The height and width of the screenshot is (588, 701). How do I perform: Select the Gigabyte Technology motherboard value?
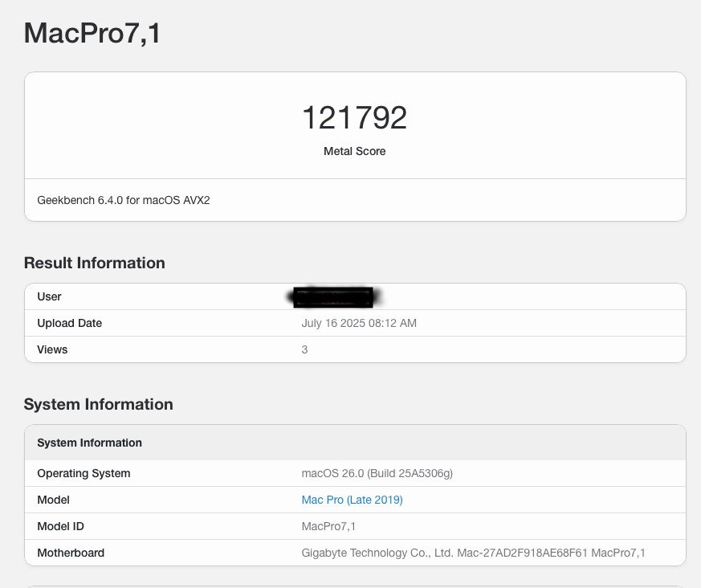(474, 553)
